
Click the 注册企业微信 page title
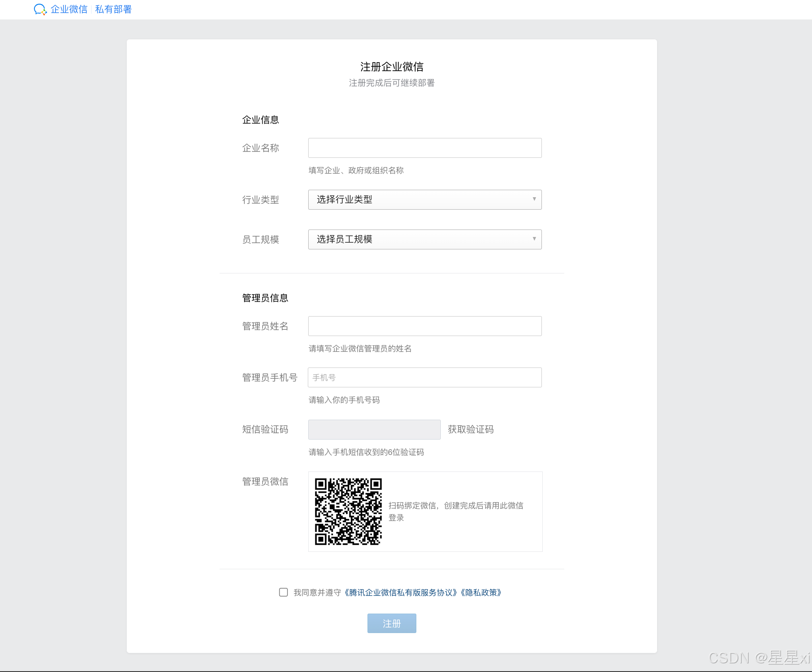pyautogui.click(x=391, y=67)
